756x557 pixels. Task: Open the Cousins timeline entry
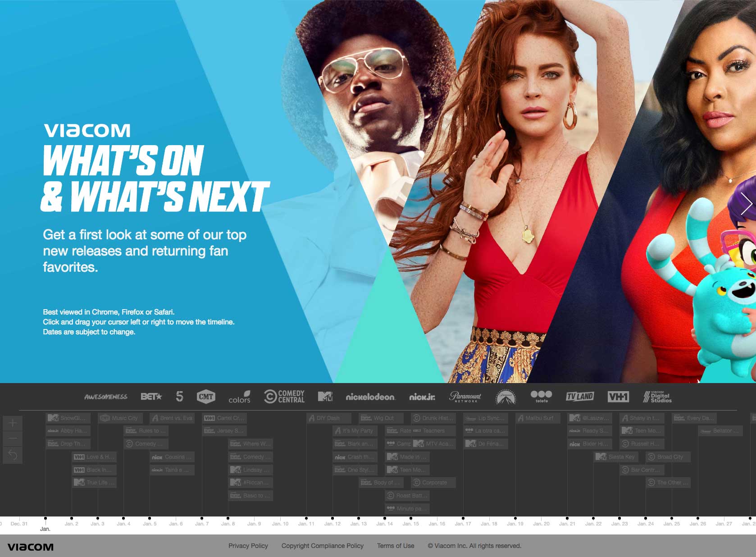[x=173, y=457]
